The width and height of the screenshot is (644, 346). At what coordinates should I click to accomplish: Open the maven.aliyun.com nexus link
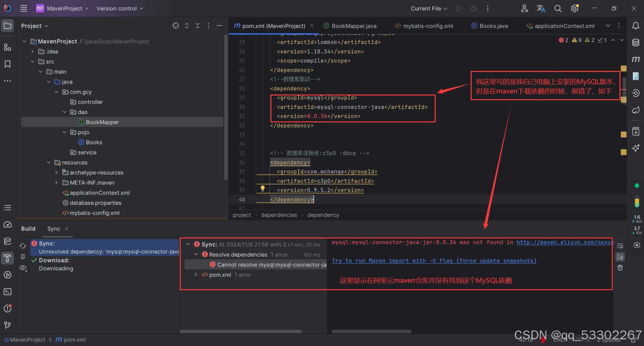(x=565, y=242)
